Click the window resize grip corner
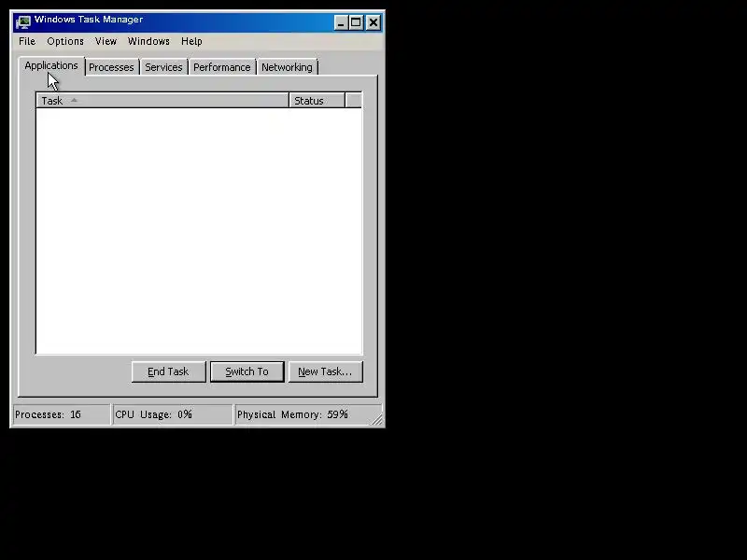 [377, 419]
